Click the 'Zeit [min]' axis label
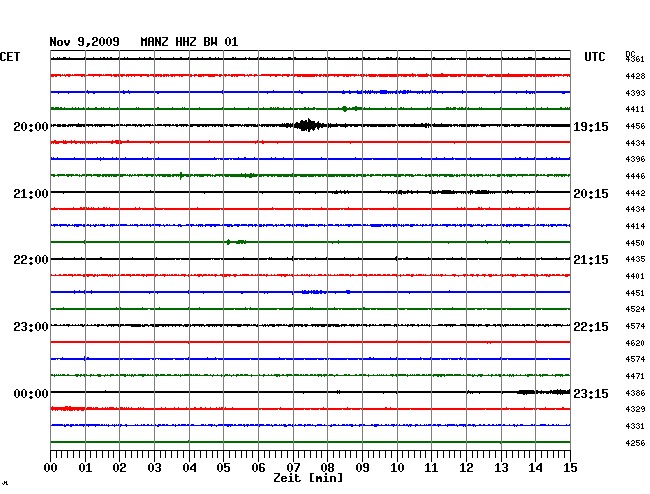This screenshot has width=650, height=494. click(x=310, y=479)
